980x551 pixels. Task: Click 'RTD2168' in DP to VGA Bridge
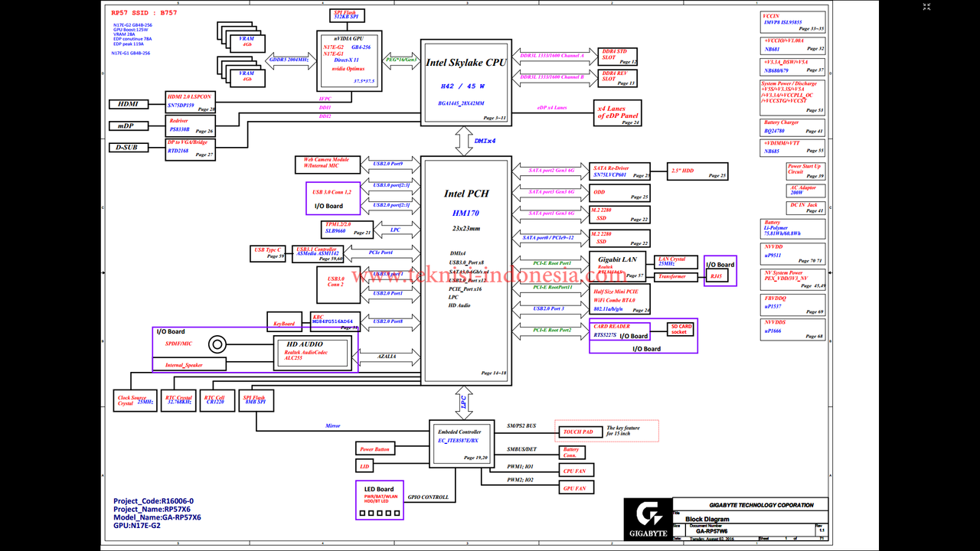178,151
